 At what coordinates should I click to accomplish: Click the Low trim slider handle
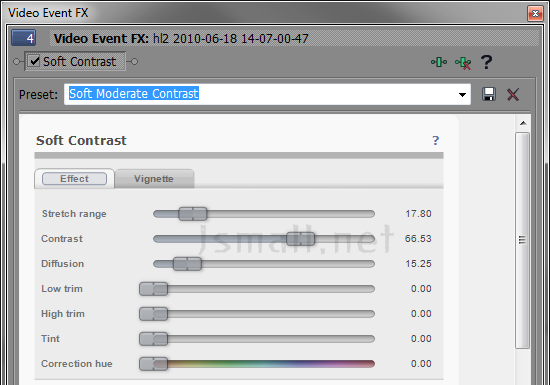click(x=153, y=289)
